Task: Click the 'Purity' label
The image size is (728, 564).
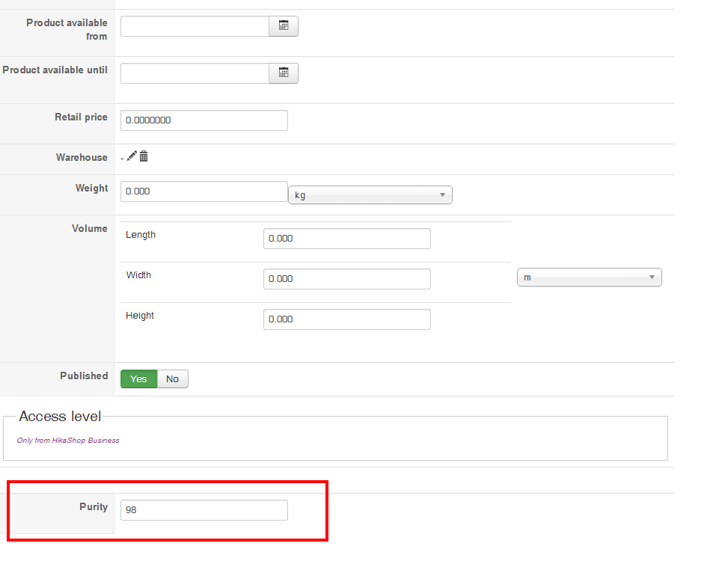Action: coord(94,506)
